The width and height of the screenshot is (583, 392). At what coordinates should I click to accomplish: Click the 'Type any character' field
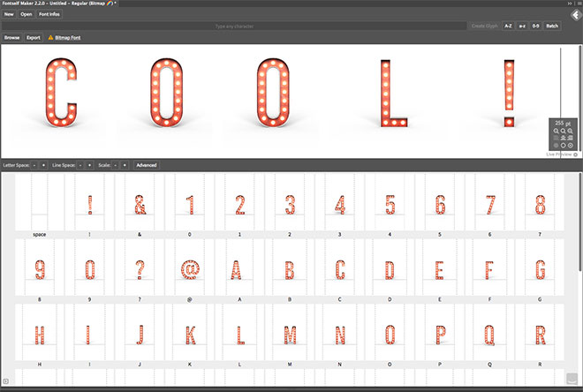(x=234, y=26)
